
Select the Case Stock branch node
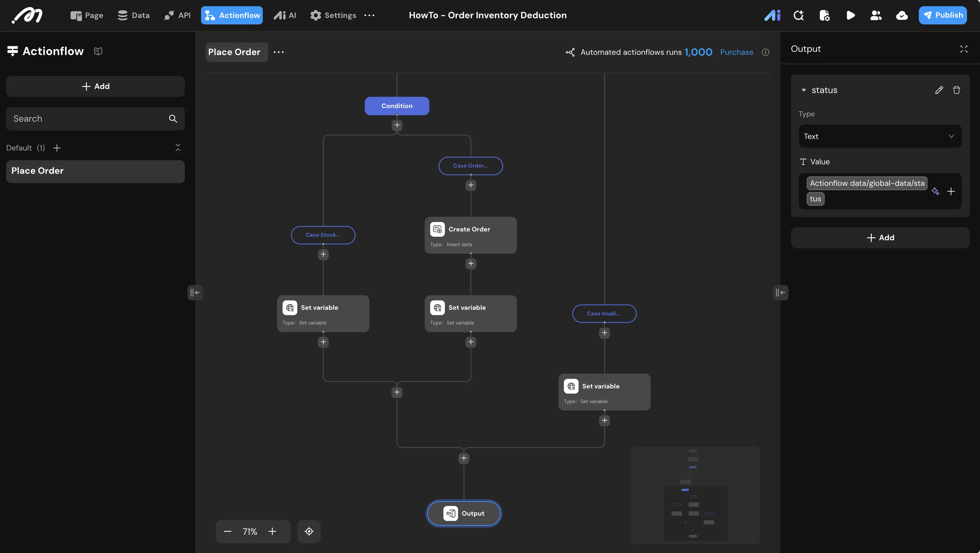323,235
